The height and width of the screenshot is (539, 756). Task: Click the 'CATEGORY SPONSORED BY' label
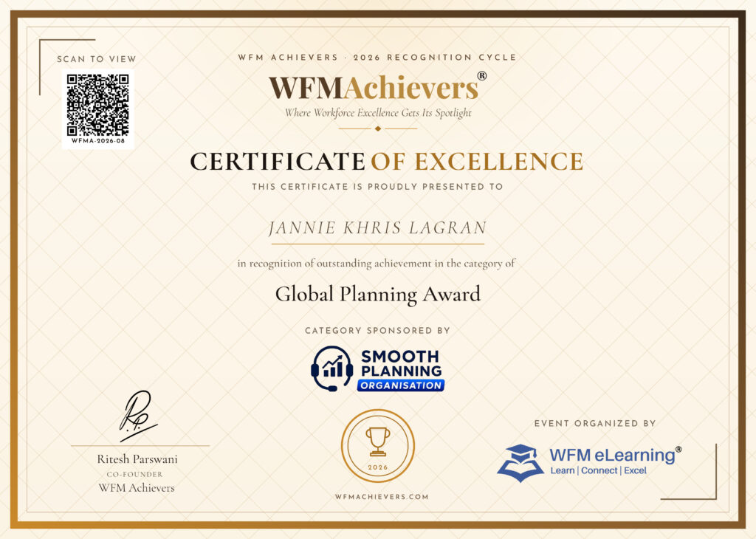point(377,331)
